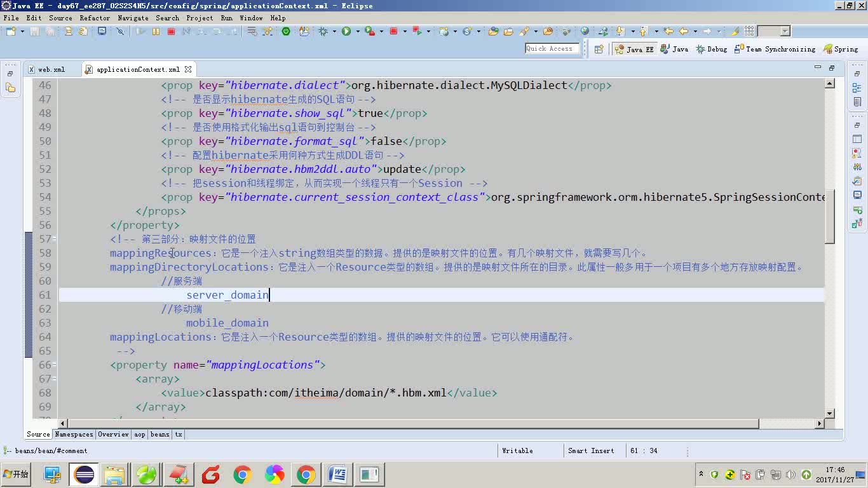The width and height of the screenshot is (868, 488).
Task: Click the Debug bug toolbar icon
Action: coord(323,31)
